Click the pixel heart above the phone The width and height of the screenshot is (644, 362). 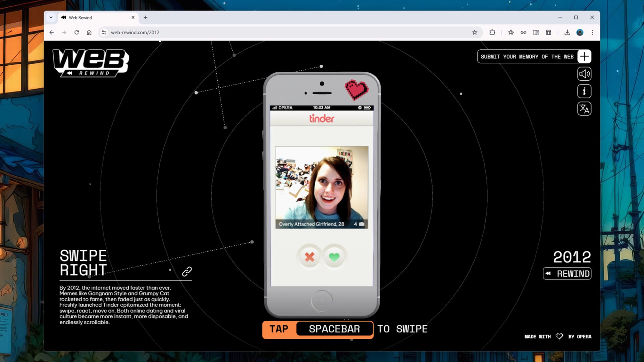[357, 89]
